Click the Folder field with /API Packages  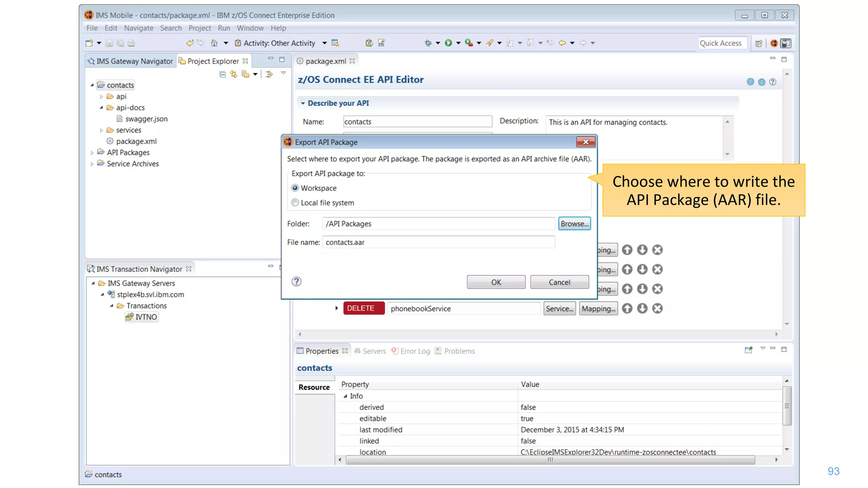(439, 224)
